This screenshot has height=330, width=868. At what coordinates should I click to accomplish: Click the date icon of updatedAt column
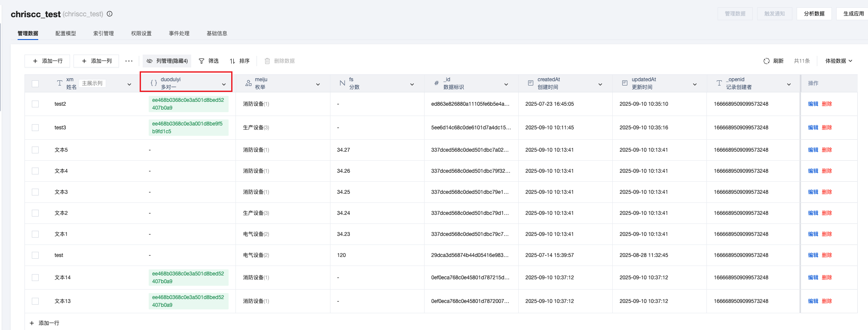pos(625,83)
